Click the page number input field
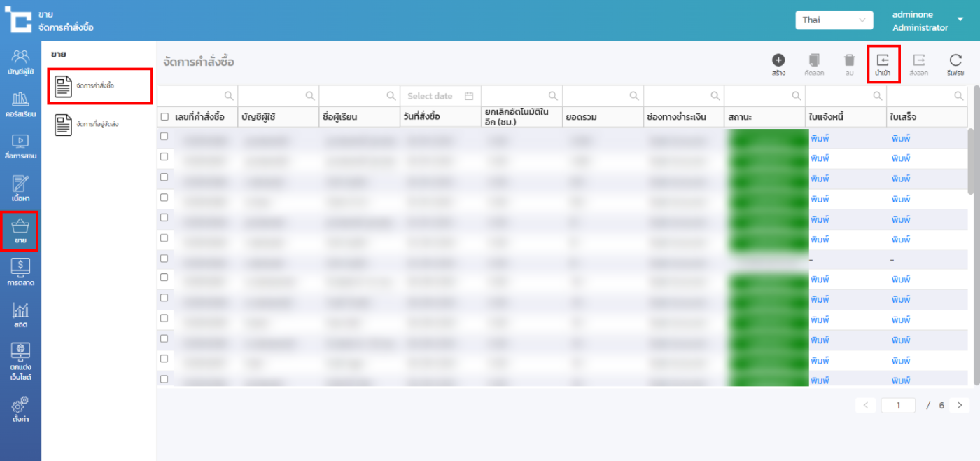The width and height of the screenshot is (980, 461). coord(899,405)
